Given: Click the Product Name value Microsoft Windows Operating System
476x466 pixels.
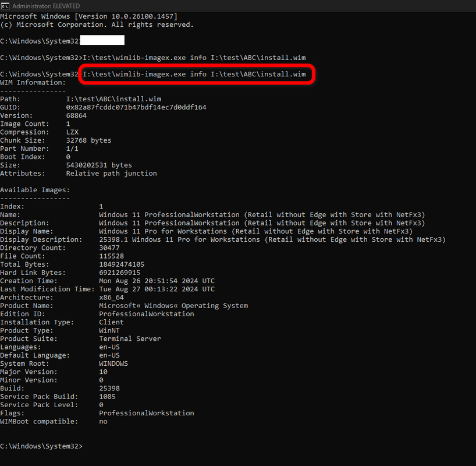Looking at the screenshot, I should (x=173, y=305).
